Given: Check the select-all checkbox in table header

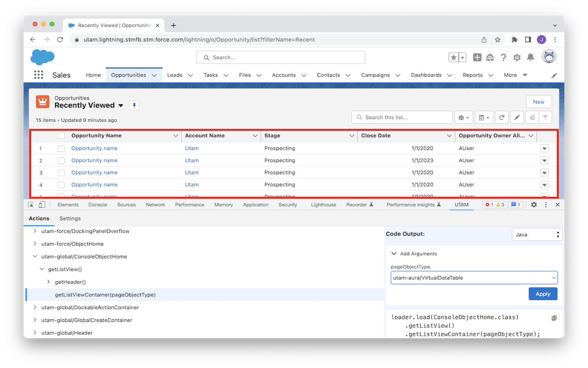Looking at the screenshot, I should pos(61,136).
